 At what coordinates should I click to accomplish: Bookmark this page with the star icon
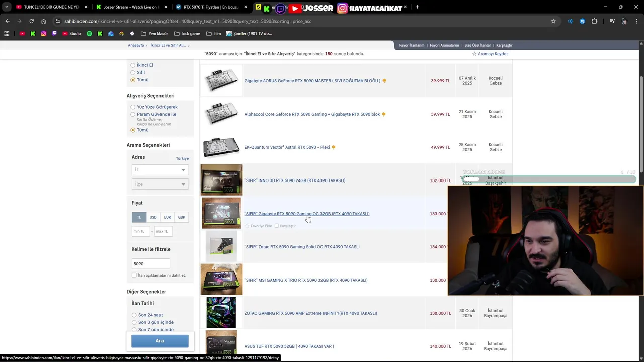(553, 21)
